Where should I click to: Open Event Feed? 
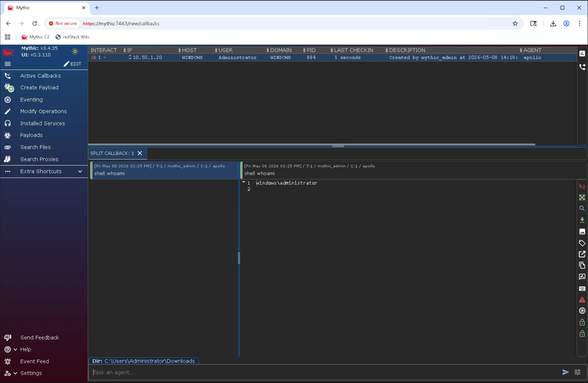coord(35,361)
